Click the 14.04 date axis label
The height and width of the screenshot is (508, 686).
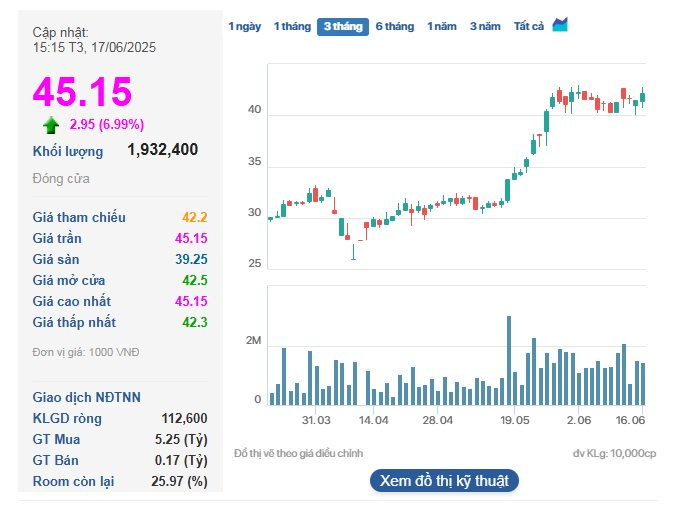coord(373,420)
